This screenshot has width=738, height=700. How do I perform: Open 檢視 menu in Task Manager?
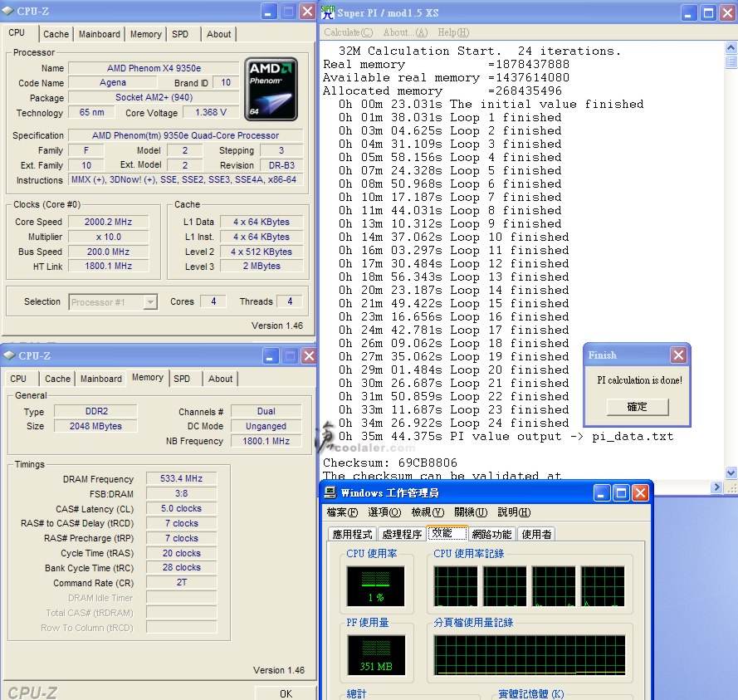[428, 512]
